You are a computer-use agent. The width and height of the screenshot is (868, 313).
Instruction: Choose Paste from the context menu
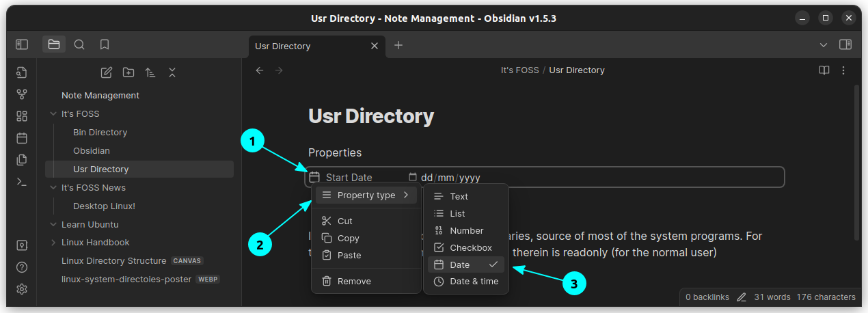point(366,256)
